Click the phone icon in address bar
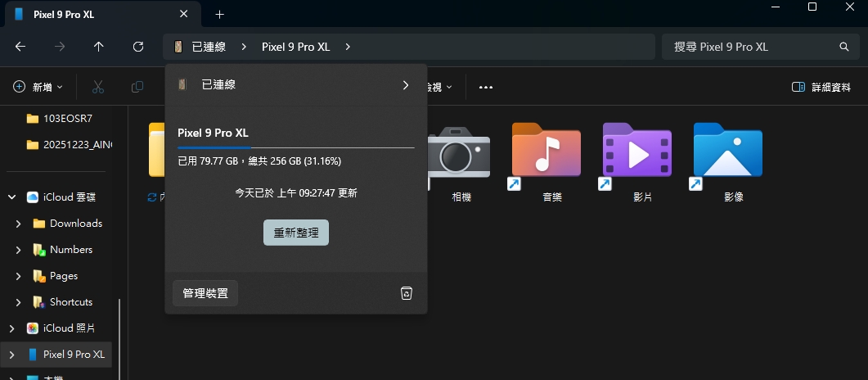Viewport: 868px width, 380px height. 178,47
